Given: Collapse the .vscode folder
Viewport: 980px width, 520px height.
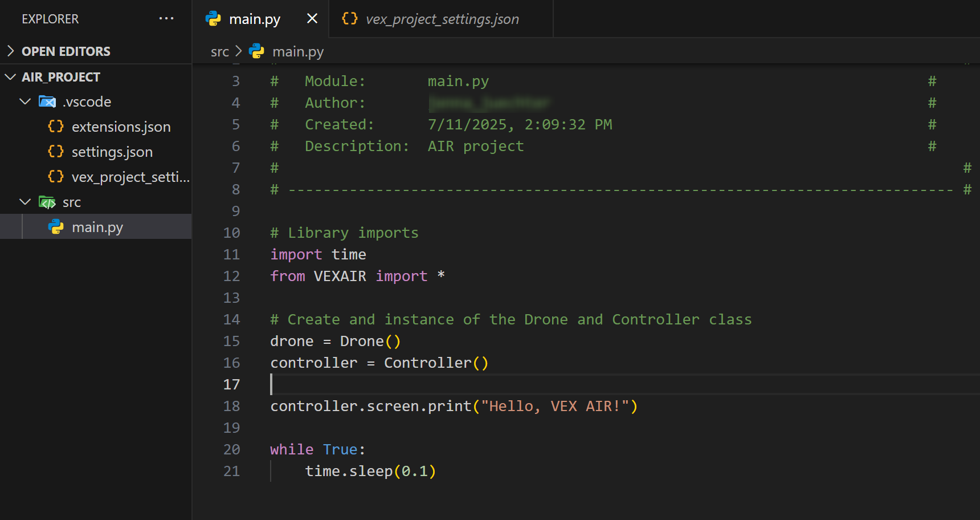Looking at the screenshot, I should click(x=24, y=101).
